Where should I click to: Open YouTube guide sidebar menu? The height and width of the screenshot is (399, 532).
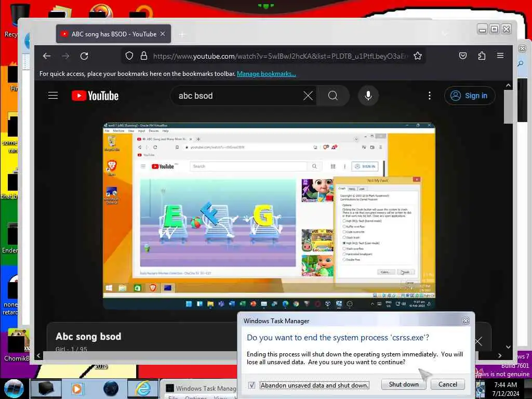53,96
